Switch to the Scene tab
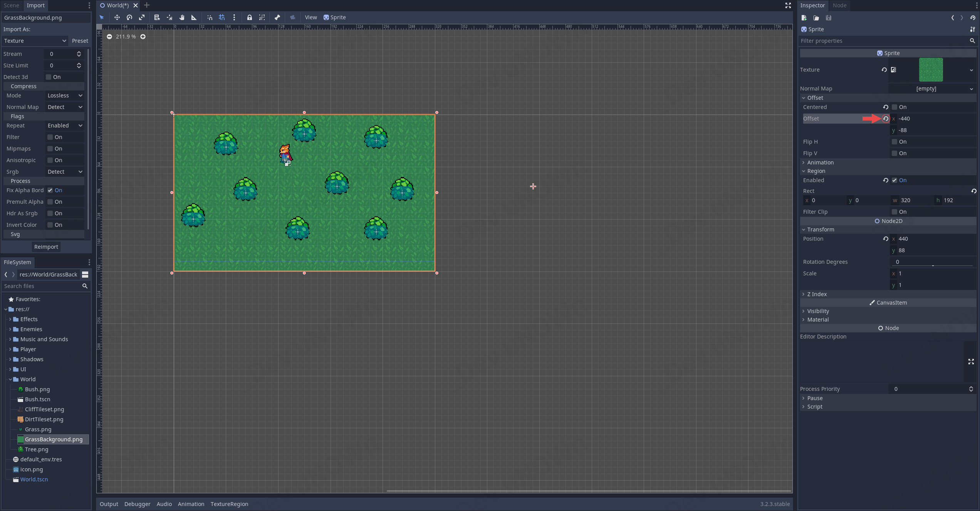The width and height of the screenshot is (980, 511). pos(12,5)
